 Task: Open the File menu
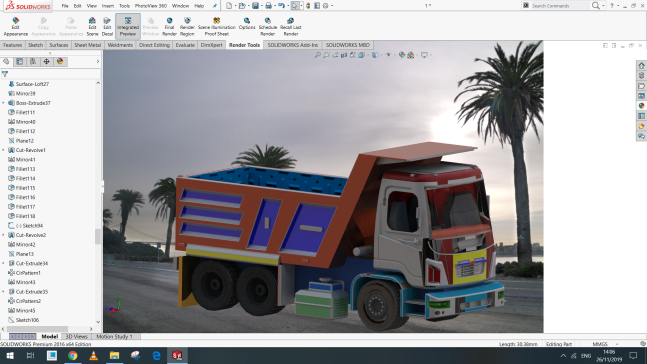pyautogui.click(x=65, y=6)
